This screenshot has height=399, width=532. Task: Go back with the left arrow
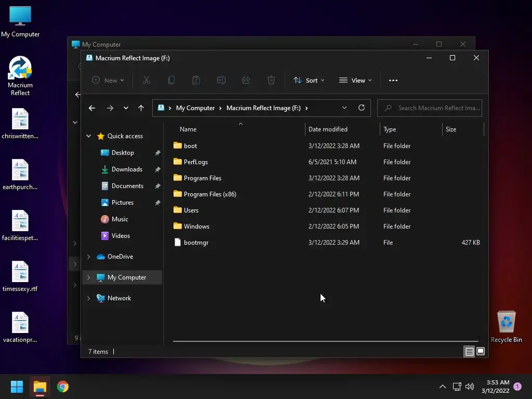tap(92, 108)
